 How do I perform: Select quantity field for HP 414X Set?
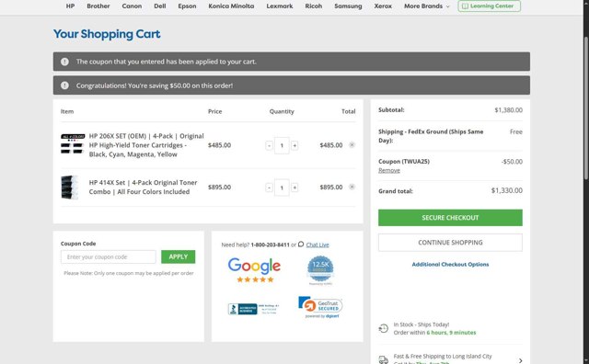[x=282, y=188]
